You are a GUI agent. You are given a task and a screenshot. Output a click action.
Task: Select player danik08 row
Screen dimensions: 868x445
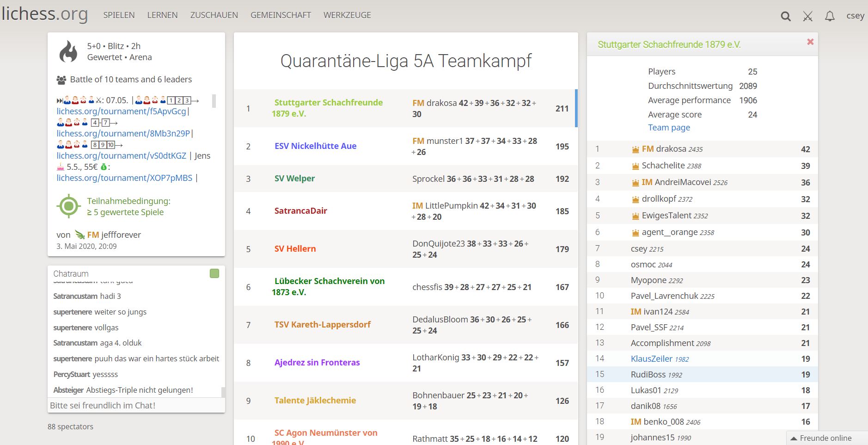tap(703, 406)
